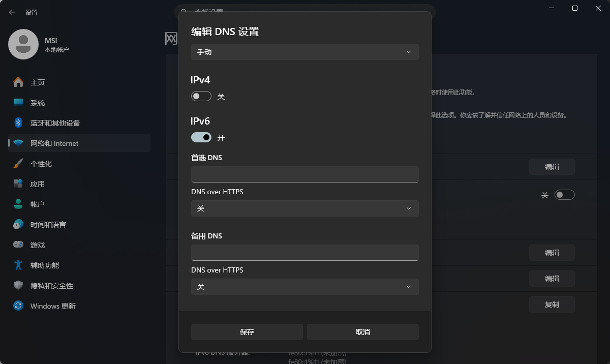Toggle the background switch labeled 关
Image resolution: width=610 pixels, height=364 pixels.
[x=564, y=195]
